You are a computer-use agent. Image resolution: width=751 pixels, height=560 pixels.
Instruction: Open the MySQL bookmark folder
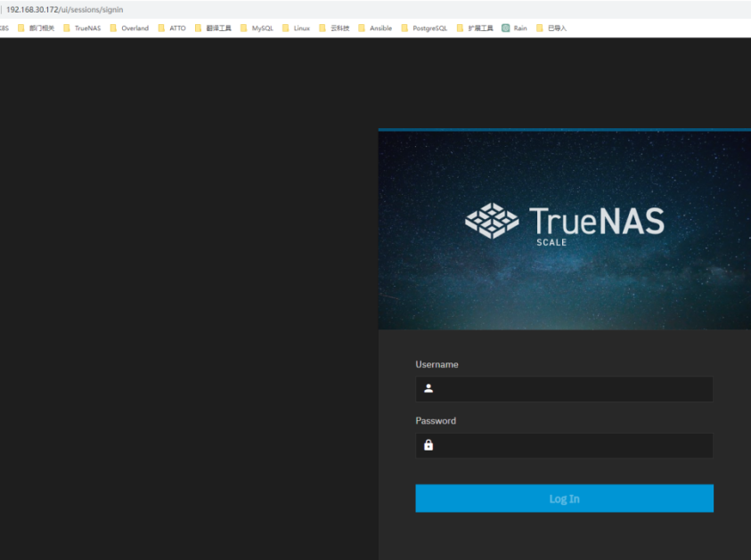coord(257,28)
